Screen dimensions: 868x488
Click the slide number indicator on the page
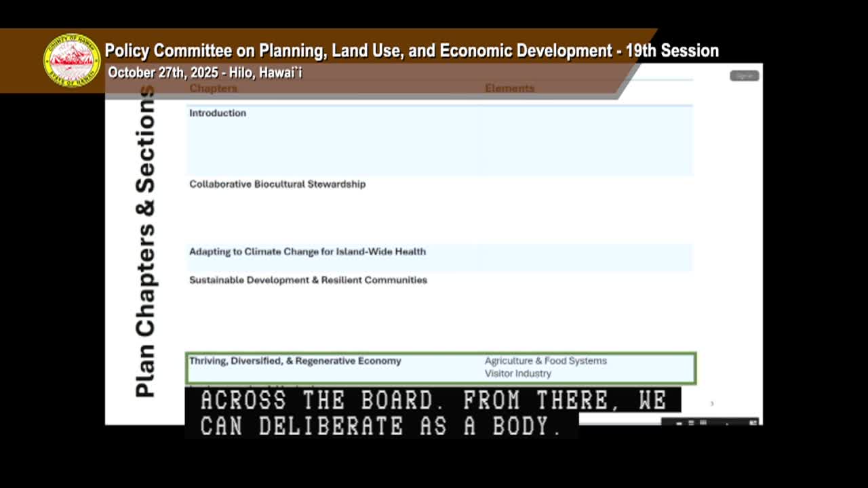tap(712, 402)
